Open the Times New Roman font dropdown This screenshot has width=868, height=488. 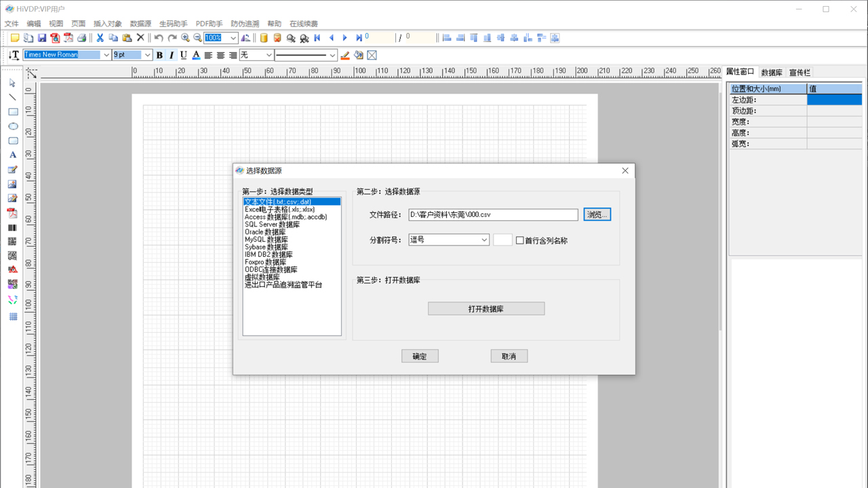[106, 55]
